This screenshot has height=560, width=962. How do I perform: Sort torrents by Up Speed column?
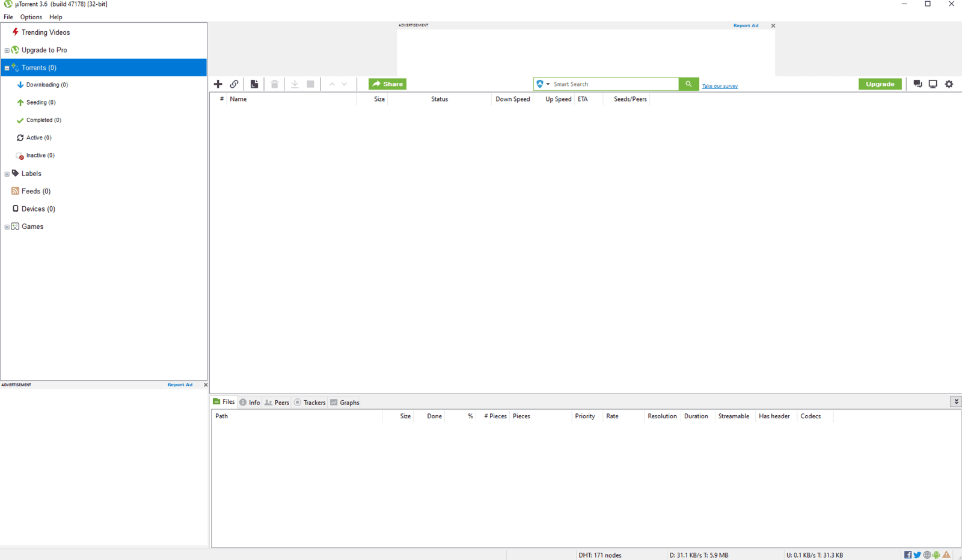click(x=554, y=99)
